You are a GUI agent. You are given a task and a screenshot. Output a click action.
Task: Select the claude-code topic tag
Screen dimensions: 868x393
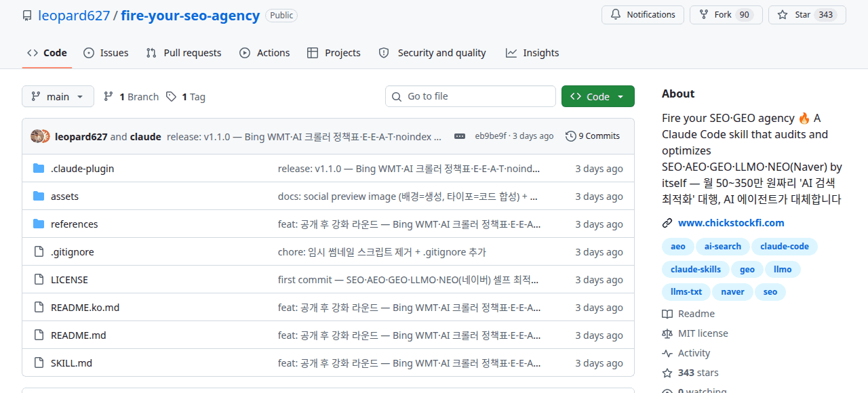(785, 247)
